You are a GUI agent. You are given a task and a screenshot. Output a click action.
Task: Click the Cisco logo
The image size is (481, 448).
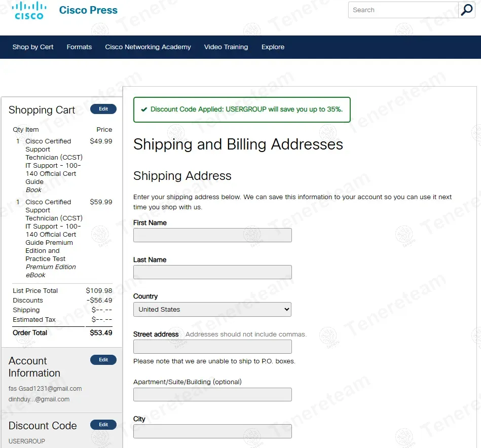click(29, 10)
